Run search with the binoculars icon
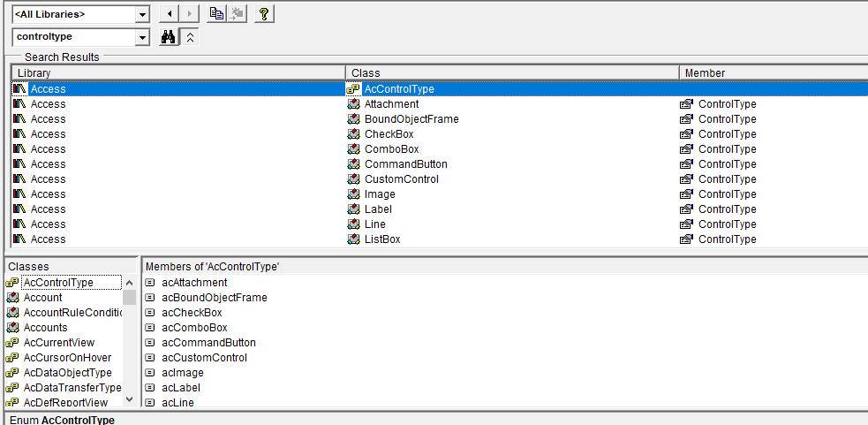This screenshot has width=868, height=425. click(169, 37)
